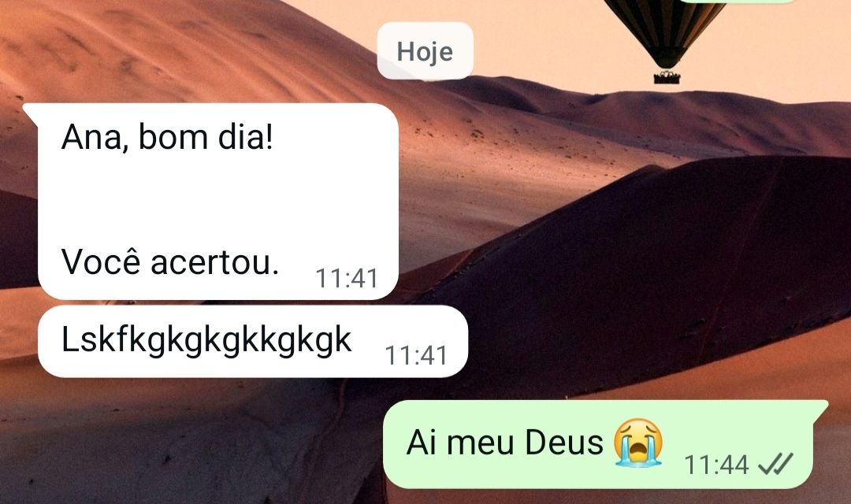The width and height of the screenshot is (851, 504).
Task: Tap the 11:41 timestamp beside "Lskfkgkgkgkkgkgk"
Action: point(416,356)
